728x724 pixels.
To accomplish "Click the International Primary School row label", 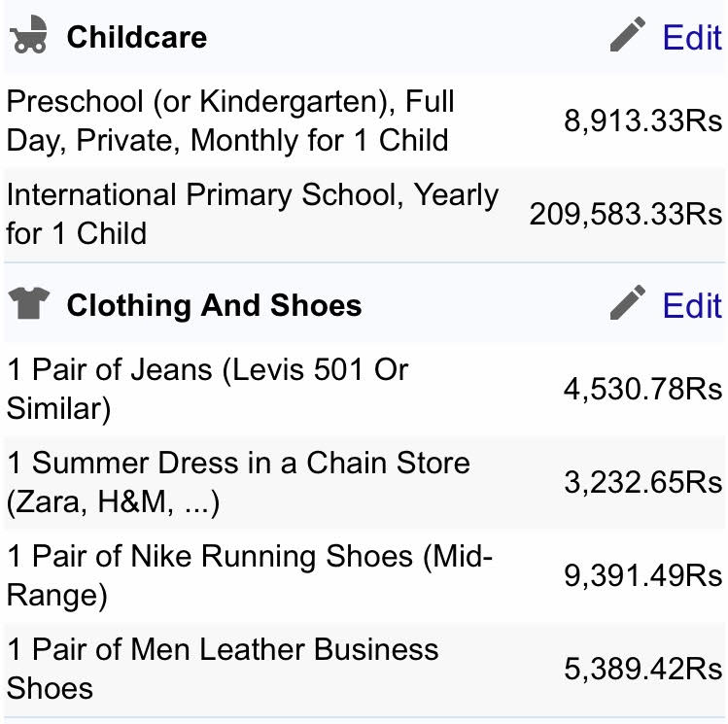I will [252, 214].
